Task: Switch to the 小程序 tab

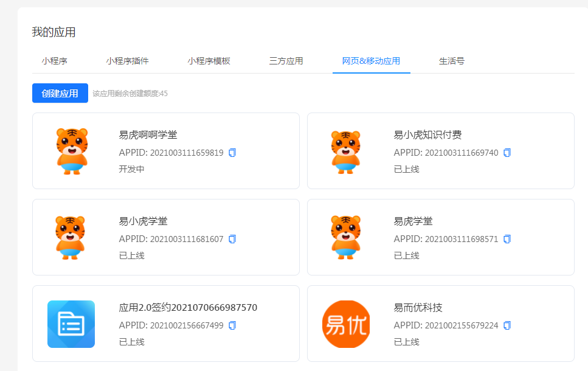Action: (x=55, y=61)
